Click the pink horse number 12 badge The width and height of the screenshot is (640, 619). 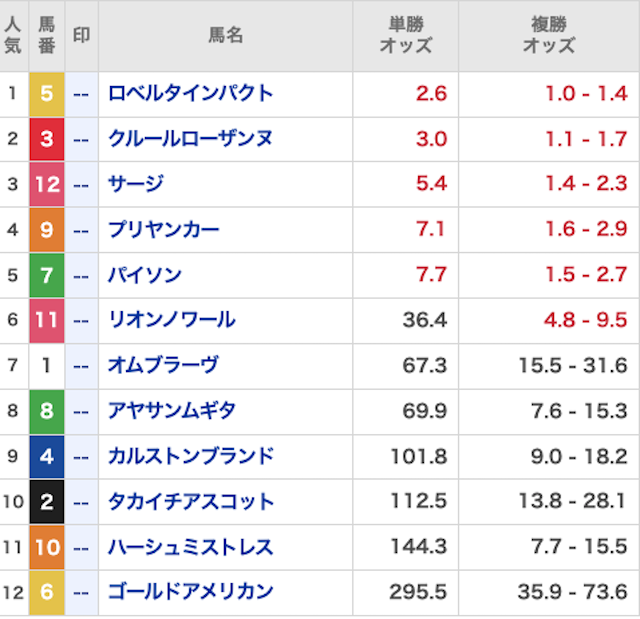[x=46, y=184]
